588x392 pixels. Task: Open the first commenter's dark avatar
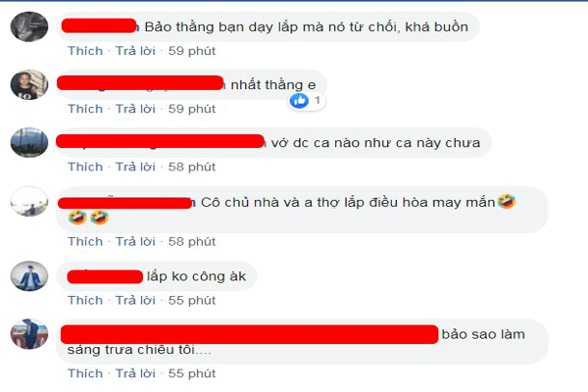[29, 26]
